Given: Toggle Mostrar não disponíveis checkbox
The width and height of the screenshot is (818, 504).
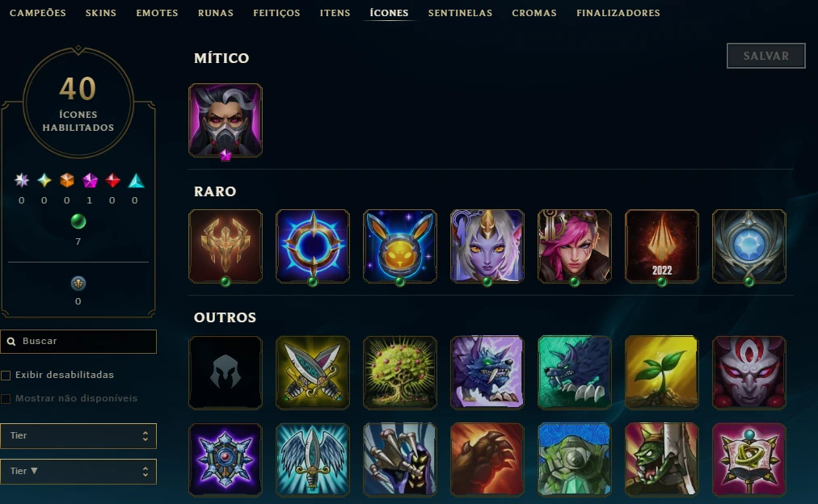Looking at the screenshot, I should 6,399.
